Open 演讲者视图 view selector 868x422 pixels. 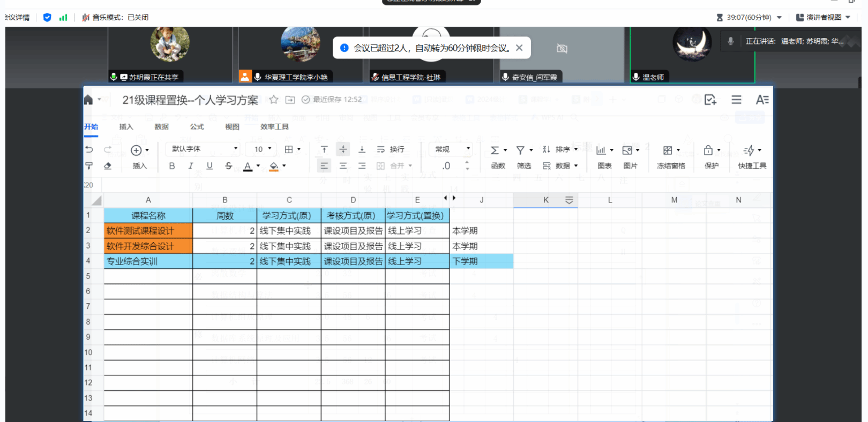(824, 17)
